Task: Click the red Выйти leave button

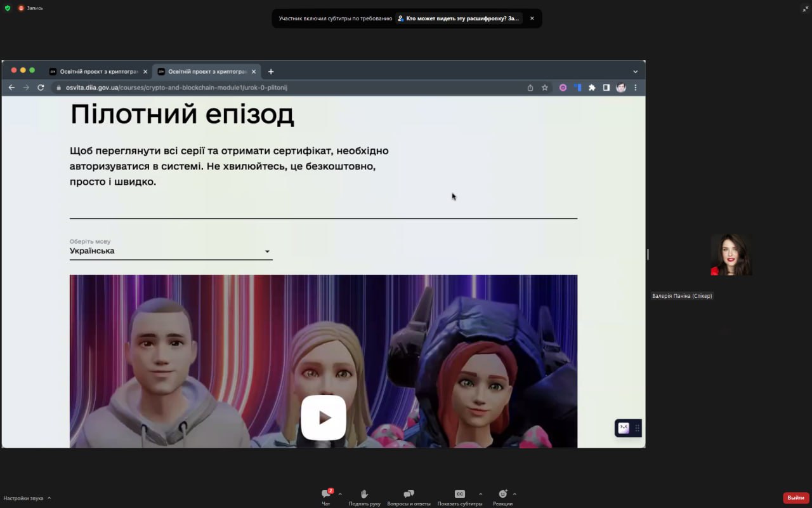Action: coord(796,498)
